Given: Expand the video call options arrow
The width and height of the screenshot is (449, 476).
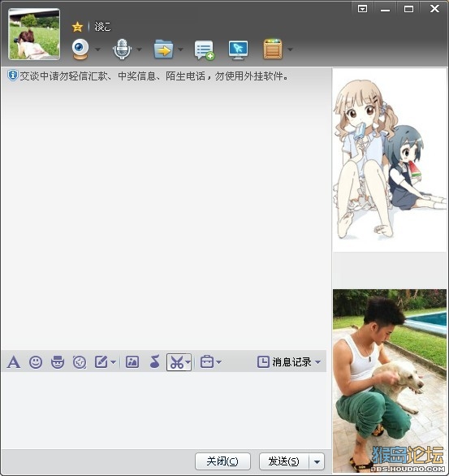Looking at the screenshot, I should (97, 50).
